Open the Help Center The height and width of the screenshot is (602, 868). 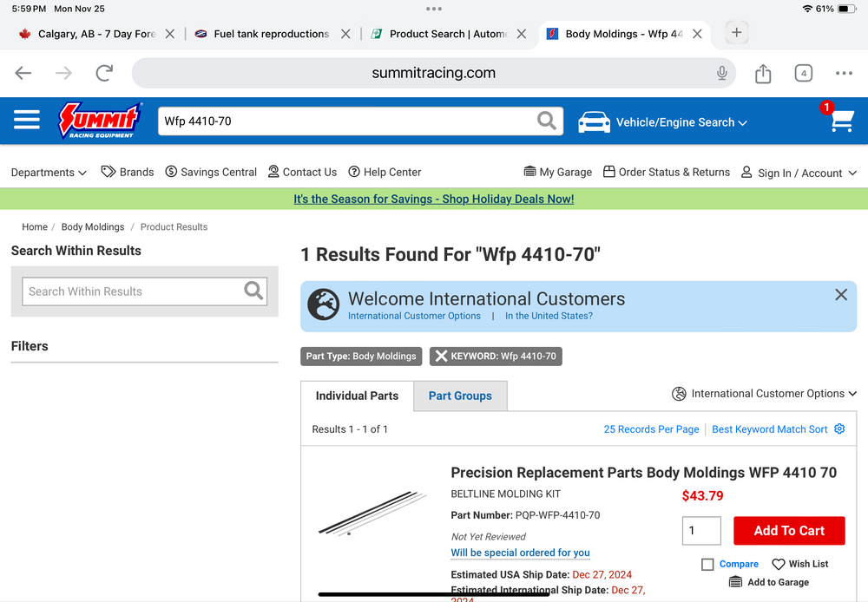385,172
